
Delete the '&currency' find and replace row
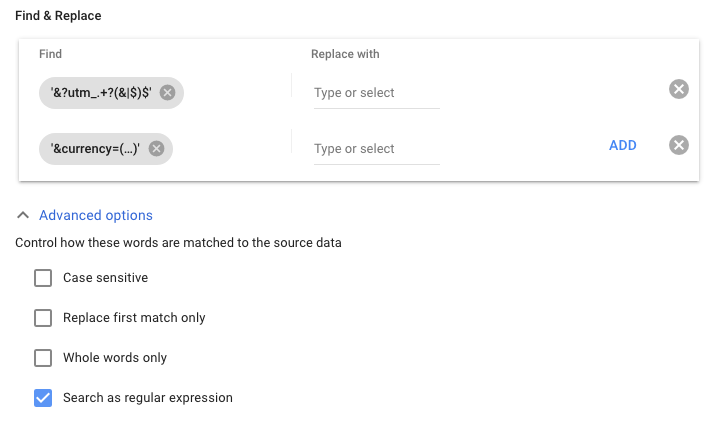(678, 145)
